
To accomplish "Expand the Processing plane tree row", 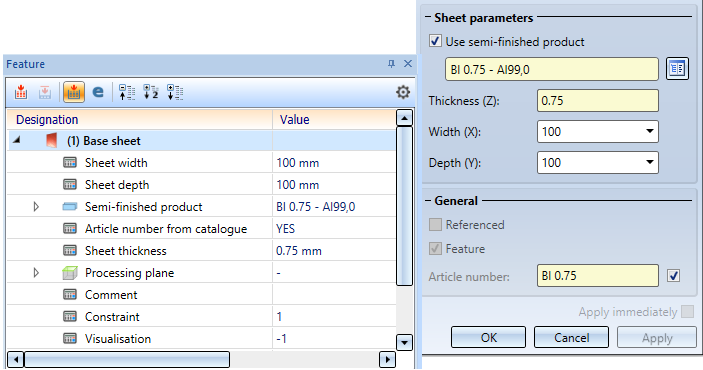I will point(36,273).
